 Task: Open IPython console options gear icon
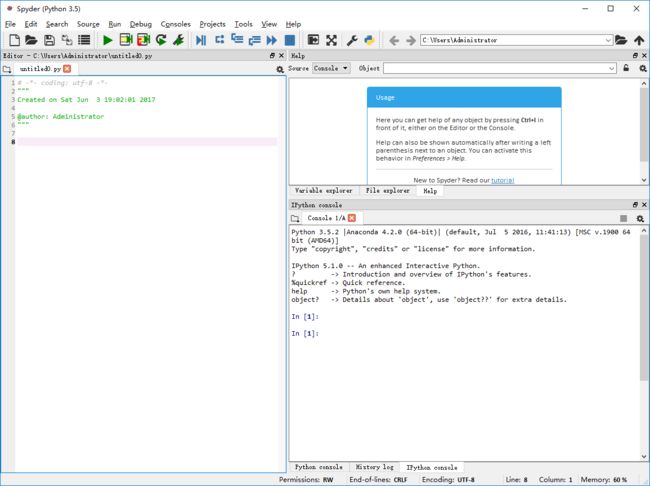(x=640, y=219)
